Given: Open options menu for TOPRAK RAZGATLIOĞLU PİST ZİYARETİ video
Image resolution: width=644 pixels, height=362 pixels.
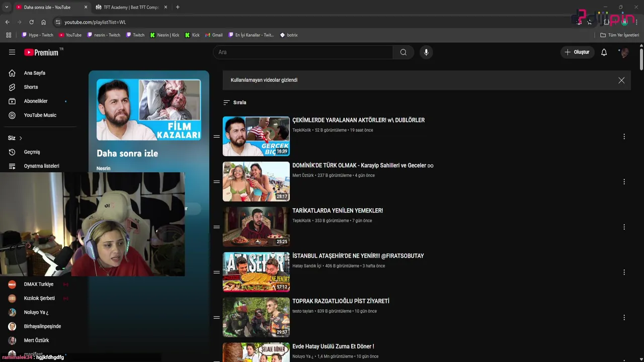Looking at the screenshot, I should point(624,318).
